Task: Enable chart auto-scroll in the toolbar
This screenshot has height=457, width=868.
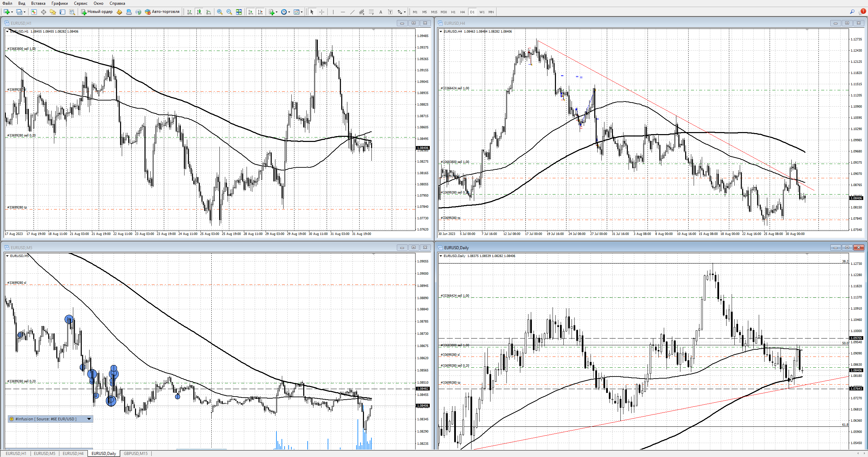Action: (251, 12)
